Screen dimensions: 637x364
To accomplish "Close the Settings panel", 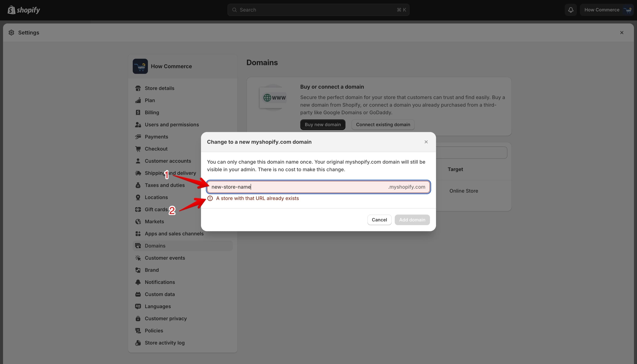I will click(x=622, y=32).
